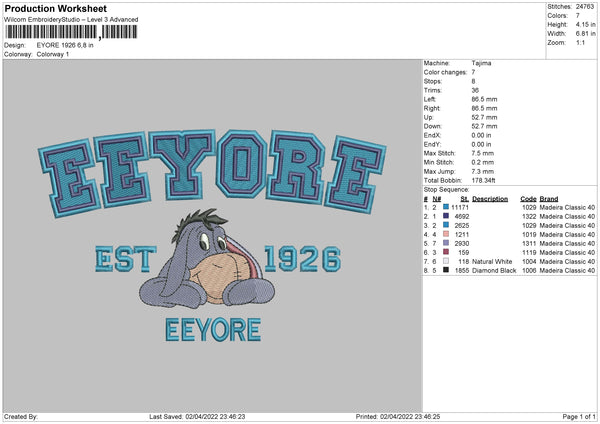Click the 'Printed' timestamp in footer
This screenshot has width=600, height=424.
click(398, 417)
